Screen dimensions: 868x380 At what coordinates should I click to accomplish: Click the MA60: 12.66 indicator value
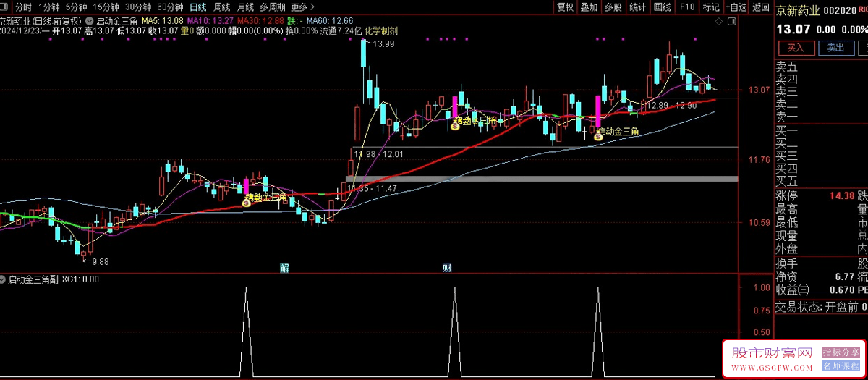tap(330, 22)
